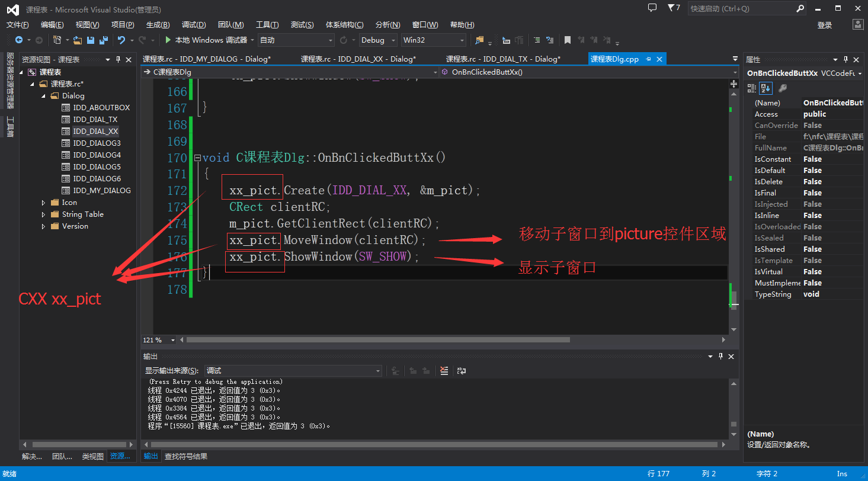This screenshot has height=481, width=868.
Task: Open the Debug configuration dropdown
Action: [x=378, y=40]
